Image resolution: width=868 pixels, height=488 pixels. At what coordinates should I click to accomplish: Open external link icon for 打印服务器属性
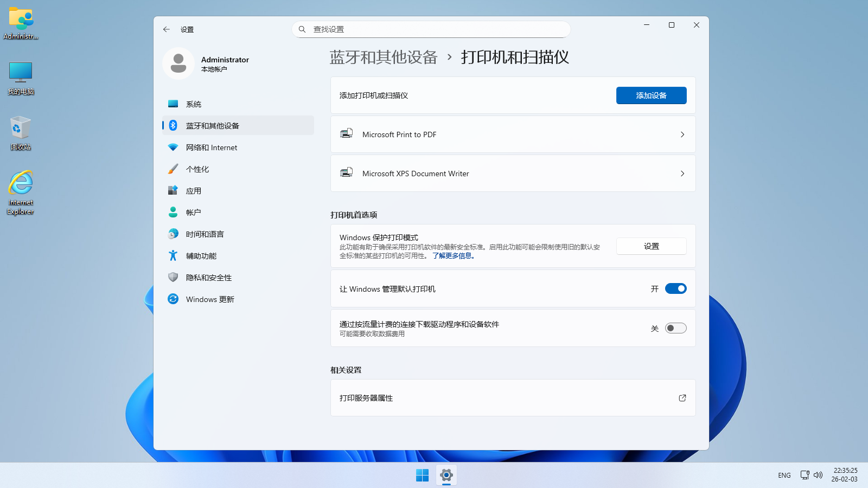coord(682,398)
